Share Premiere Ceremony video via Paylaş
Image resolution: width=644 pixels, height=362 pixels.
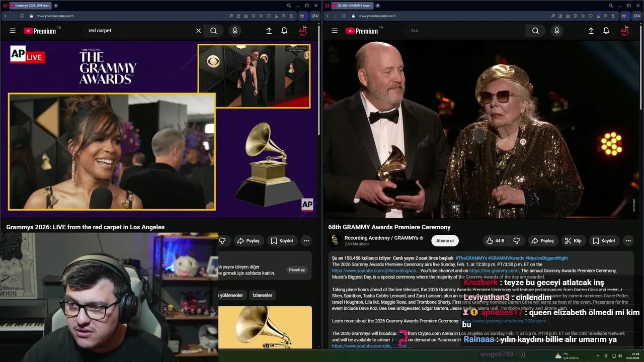pyautogui.click(x=542, y=241)
